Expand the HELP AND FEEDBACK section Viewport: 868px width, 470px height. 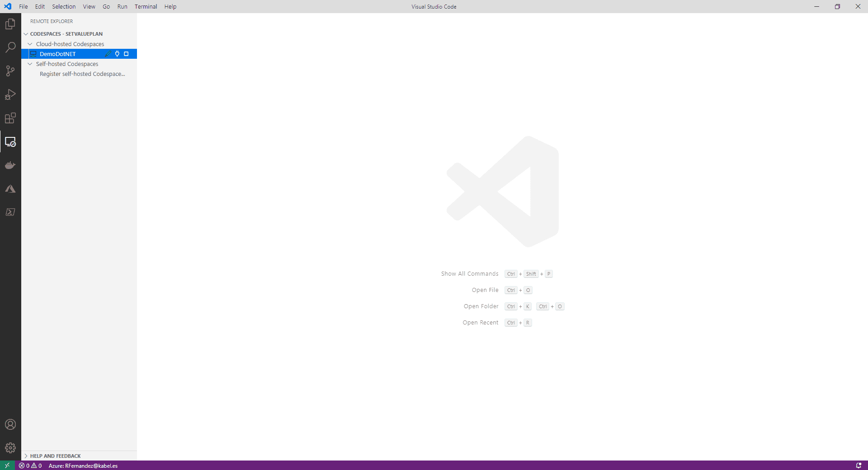(x=26, y=456)
